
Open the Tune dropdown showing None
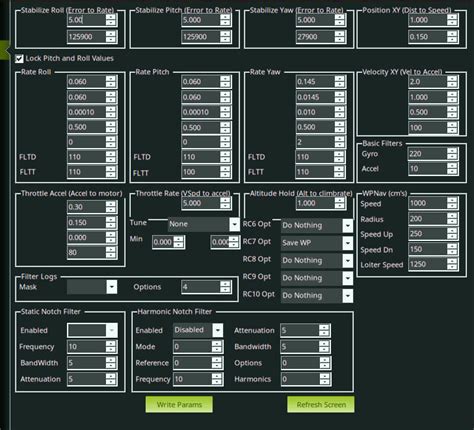click(x=204, y=224)
